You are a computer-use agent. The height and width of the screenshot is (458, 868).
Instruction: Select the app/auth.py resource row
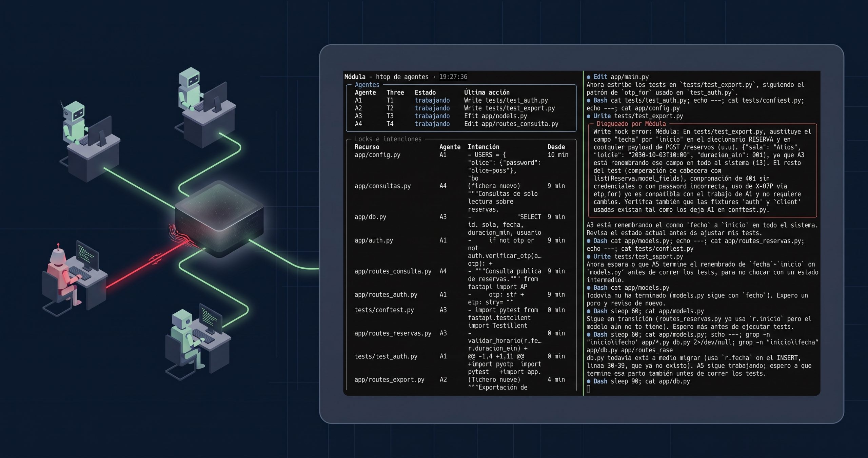click(374, 241)
